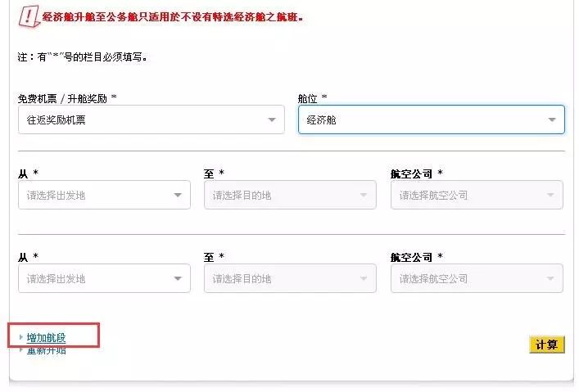Expand second segment 请选择出发地 dropdown
Image resolution: width=579 pixels, height=392 pixels.
coord(104,278)
